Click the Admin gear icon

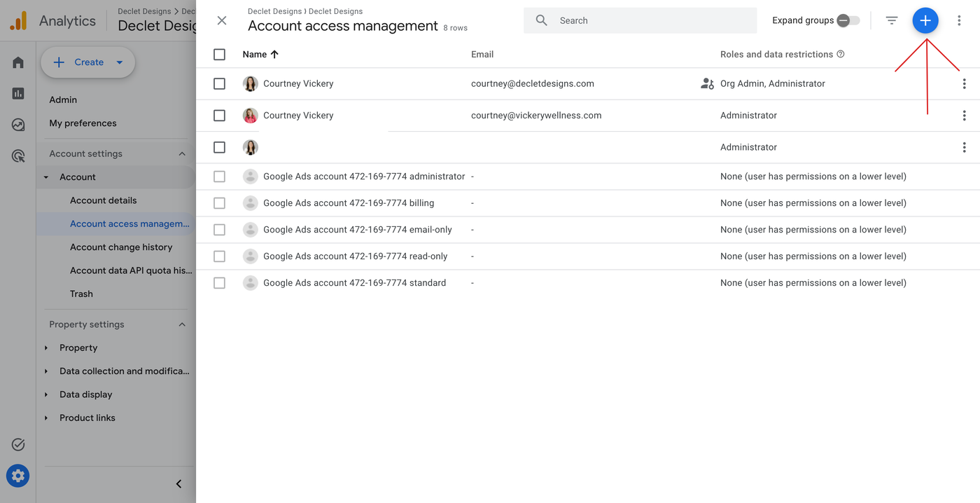tap(18, 476)
